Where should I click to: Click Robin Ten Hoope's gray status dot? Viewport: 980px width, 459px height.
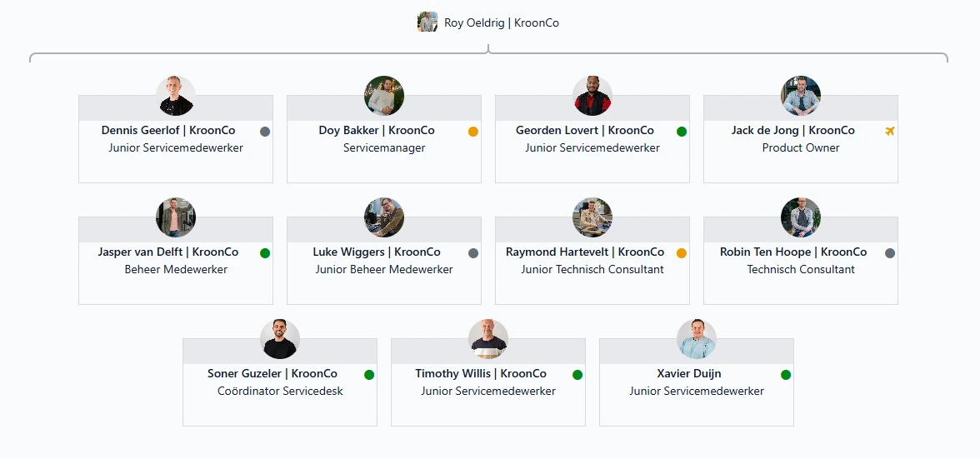890,253
